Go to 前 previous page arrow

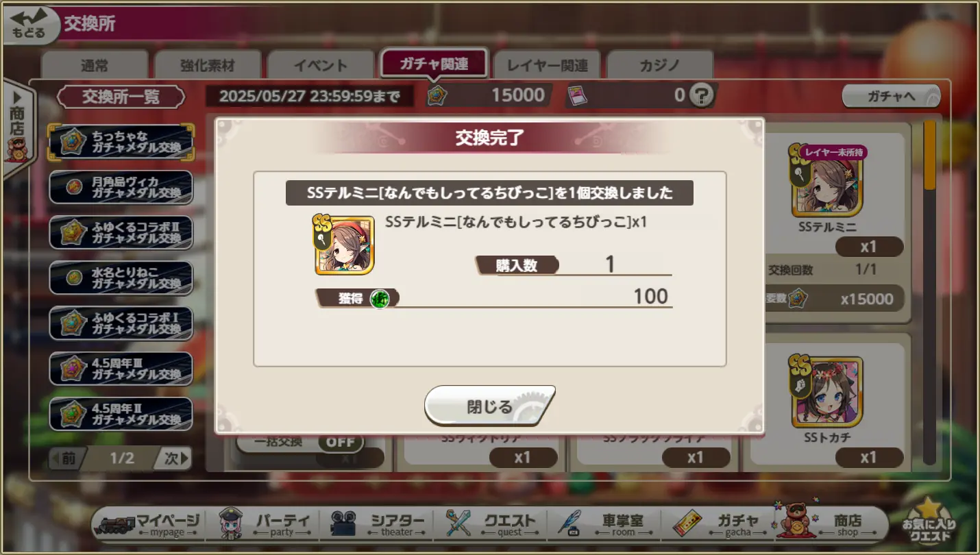point(67,458)
